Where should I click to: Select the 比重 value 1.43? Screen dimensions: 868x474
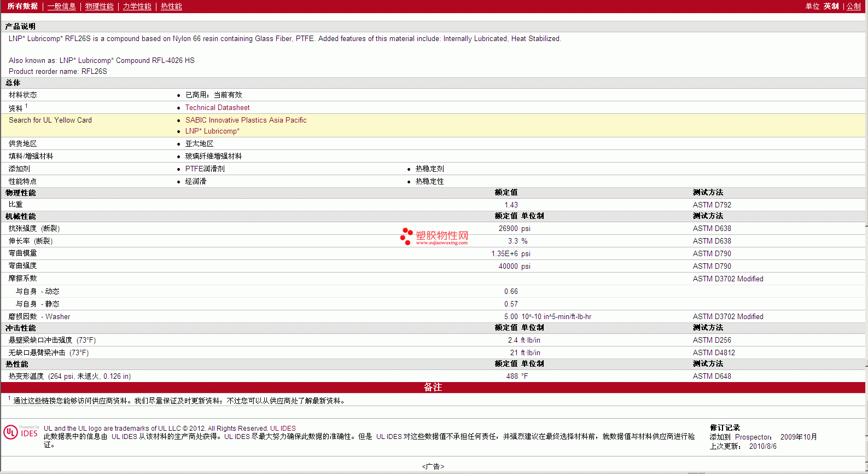(x=511, y=205)
